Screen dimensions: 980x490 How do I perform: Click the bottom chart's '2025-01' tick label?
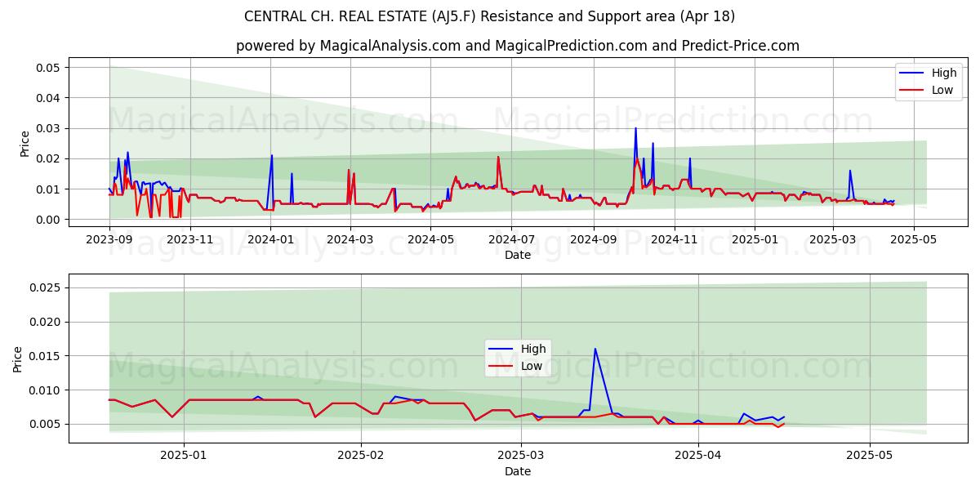(x=184, y=456)
